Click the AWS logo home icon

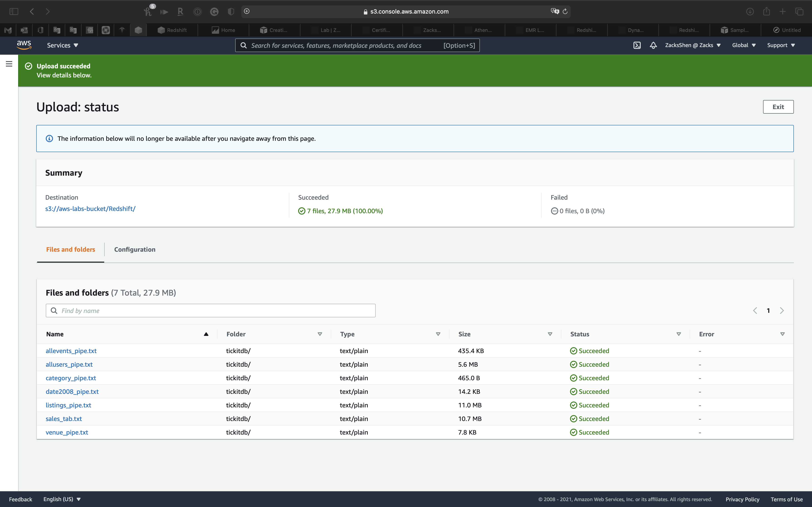click(x=24, y=45)
